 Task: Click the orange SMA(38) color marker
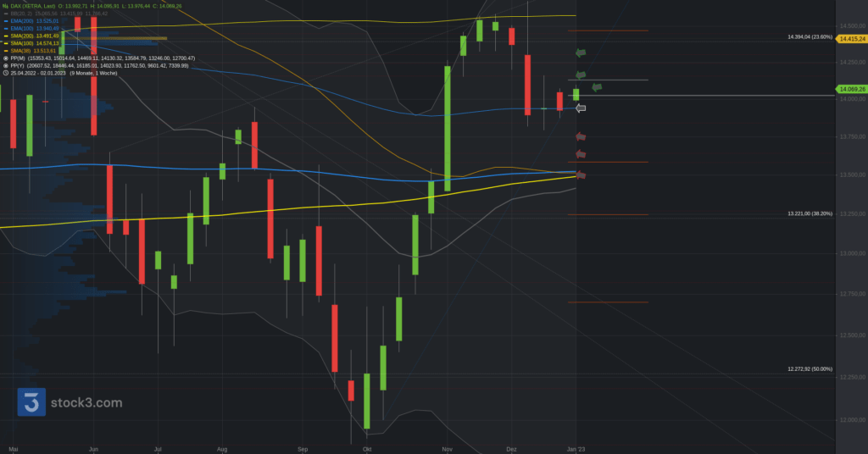click(x=6, y=51)
